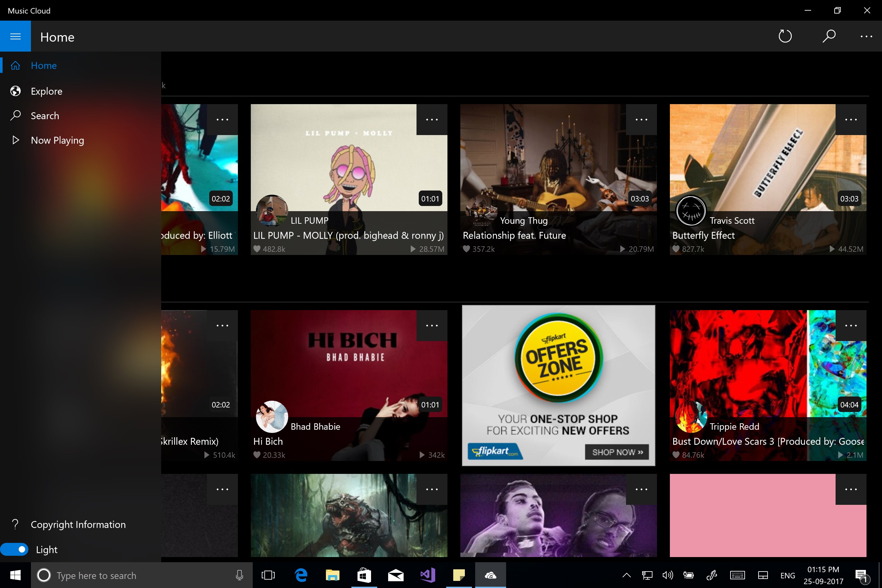Screen dimensions: 882x588
Task: Click the Young Thug artist name
Action: pyautogui.click(x=524, y=220)
